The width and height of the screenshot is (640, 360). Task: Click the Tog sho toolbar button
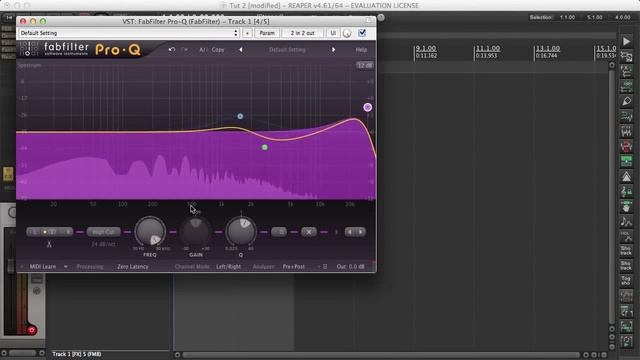tap(626, 281)
